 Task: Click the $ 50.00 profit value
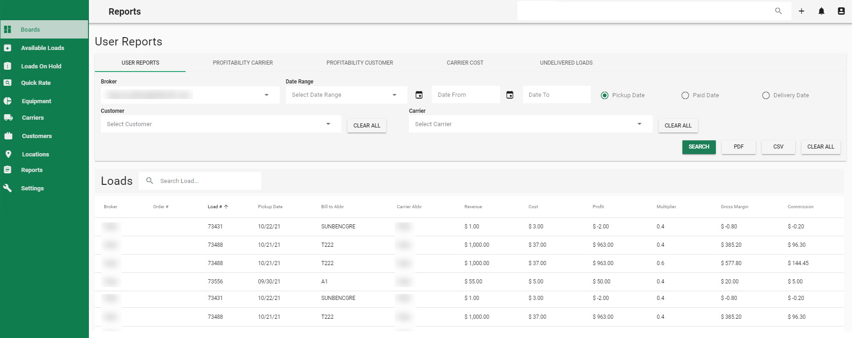pos(601,282)
